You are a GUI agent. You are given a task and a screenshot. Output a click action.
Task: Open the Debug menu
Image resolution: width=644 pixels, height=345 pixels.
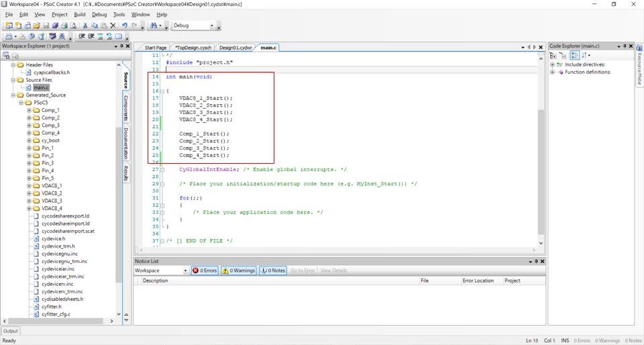point(99,14)
